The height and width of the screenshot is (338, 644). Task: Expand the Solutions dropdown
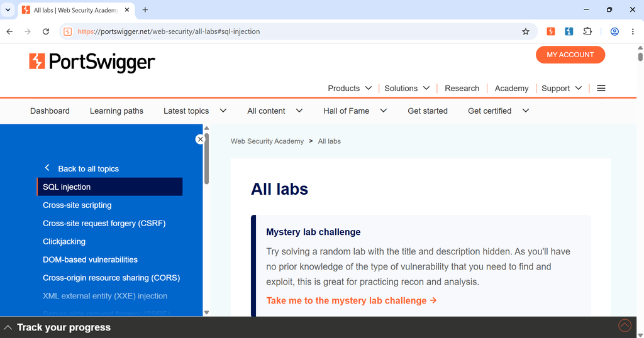426,88
